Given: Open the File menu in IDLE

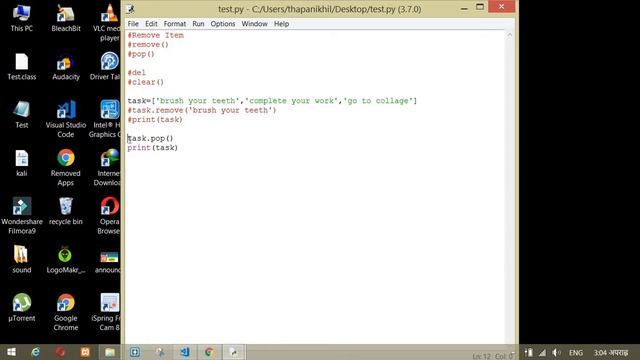Looking at the screenshot, I should tap(133, 24).
